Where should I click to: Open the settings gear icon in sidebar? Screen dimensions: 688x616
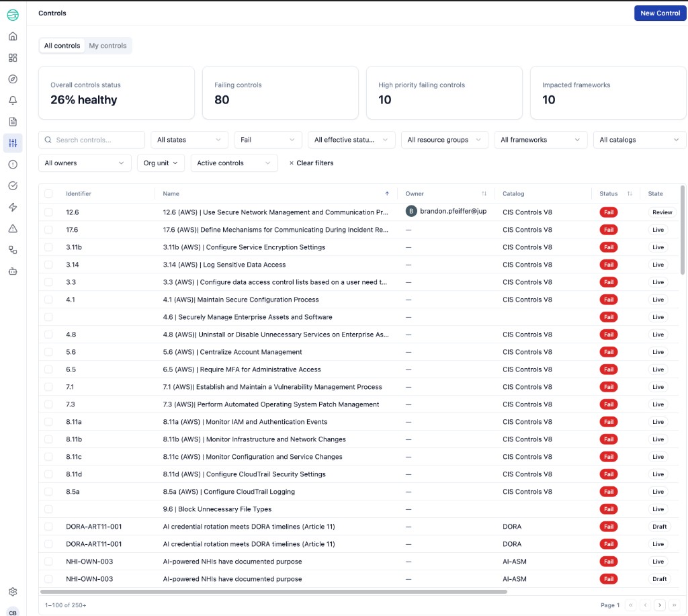(13, 592)
